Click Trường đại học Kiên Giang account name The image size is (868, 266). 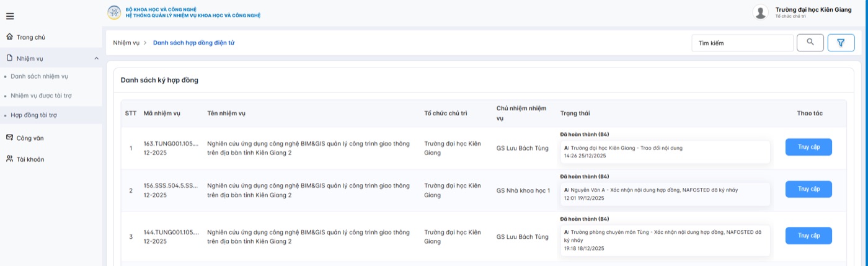[x=813, y=9]
